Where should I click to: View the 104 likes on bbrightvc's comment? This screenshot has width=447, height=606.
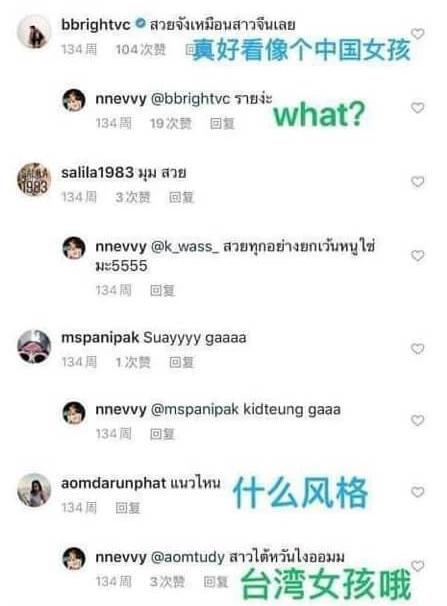tap(141, 49)
